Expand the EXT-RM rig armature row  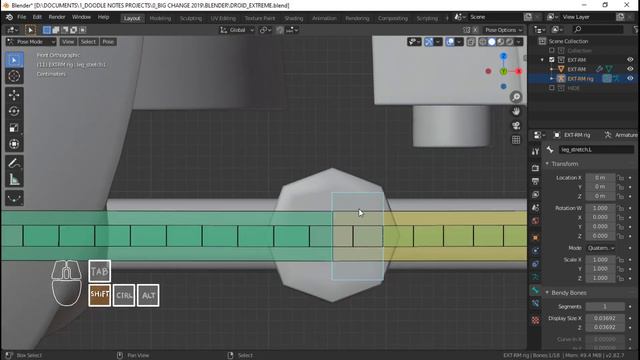pos(552,78)
